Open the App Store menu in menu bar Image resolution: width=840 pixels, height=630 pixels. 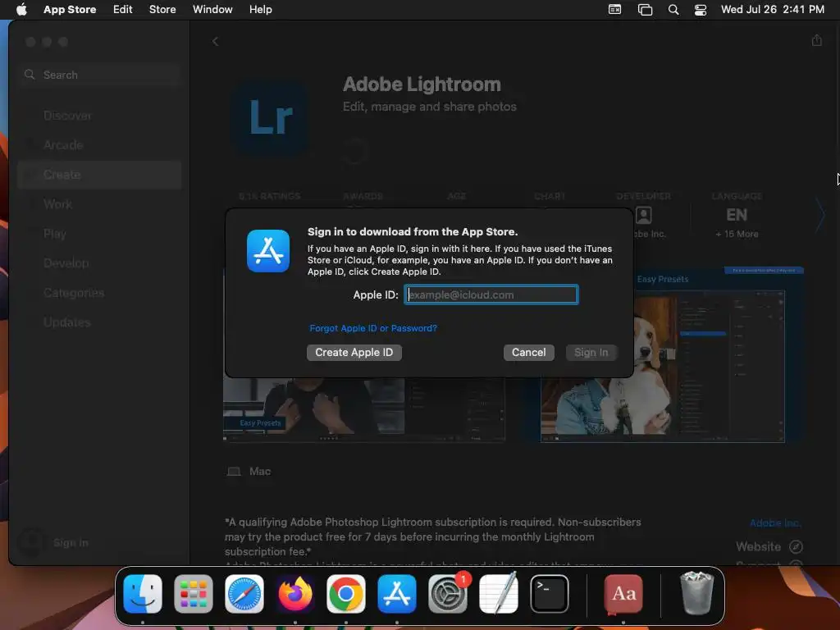[x=70, y=9]
